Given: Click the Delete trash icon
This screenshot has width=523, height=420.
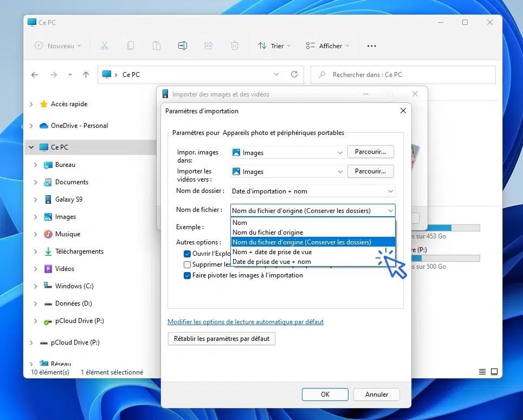Looking at the screenshot, I should (x=235, y=46).
